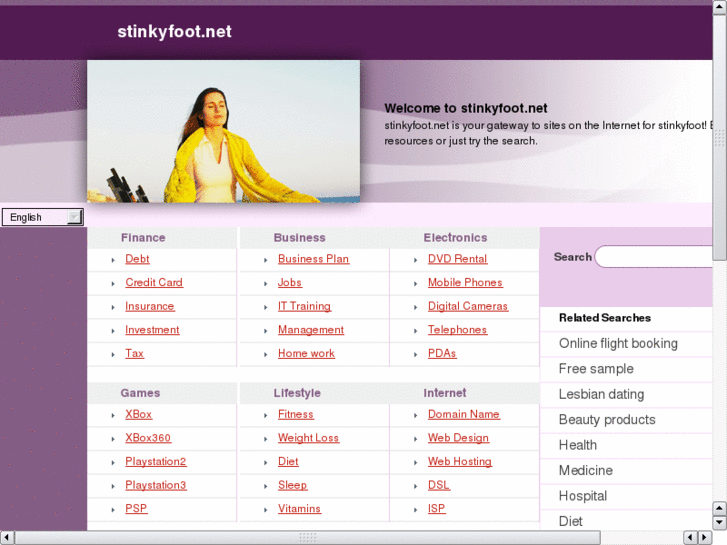Click the Finance category heading
Image resolution: width=727 pixels, height=545 pixels.
pos(143,238)
